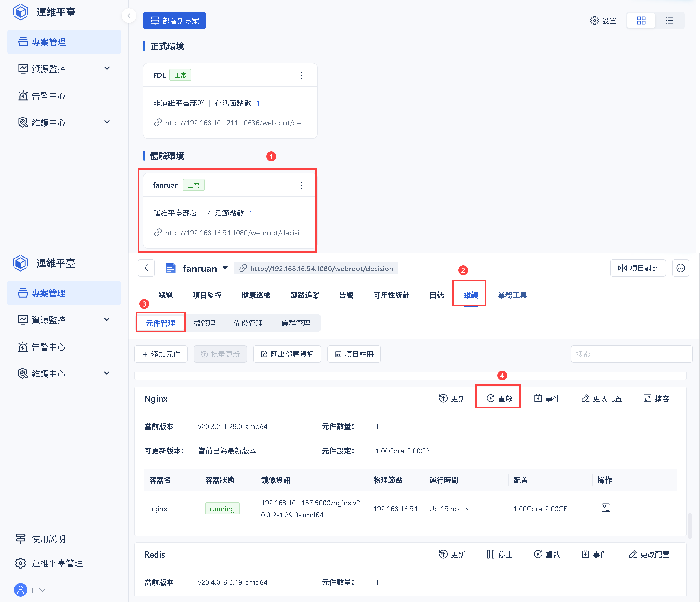This screenshot has width=700, height=602.
Task: Open the more options ellipsis button
Action: click(x=680, y=268)
